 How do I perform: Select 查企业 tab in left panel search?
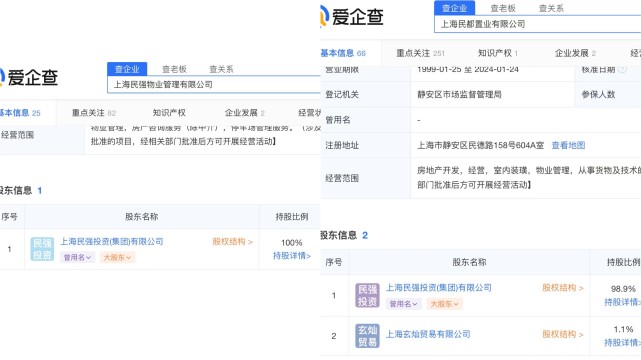pyautogui.click(x=127, y=69)
